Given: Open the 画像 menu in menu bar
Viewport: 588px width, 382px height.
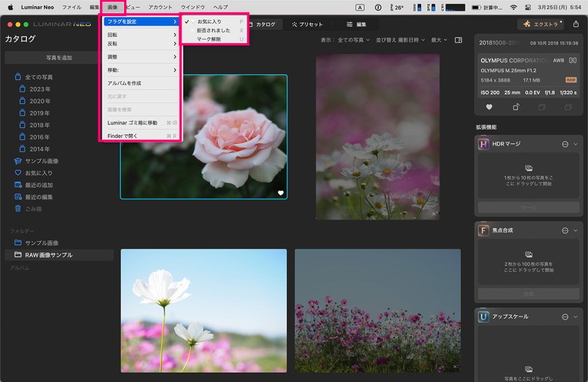Looking at the screenshot, I should tap(113, 7).
